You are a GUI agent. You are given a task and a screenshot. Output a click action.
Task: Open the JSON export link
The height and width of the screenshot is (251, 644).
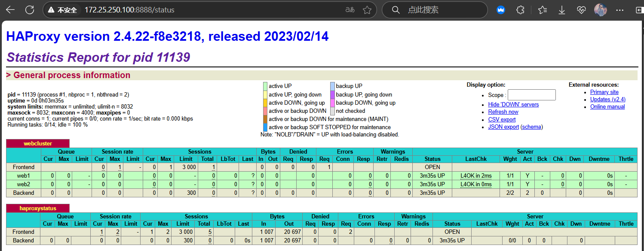pyautogui.click(x=503, y=127)
